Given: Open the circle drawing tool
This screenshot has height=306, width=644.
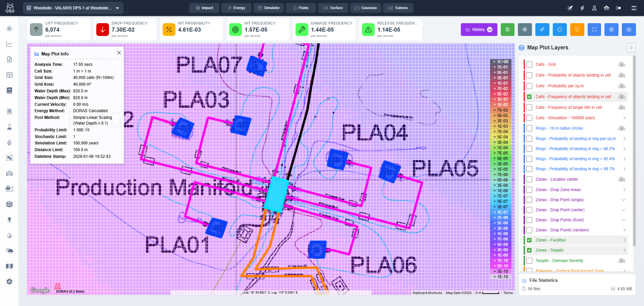Looking at the screenshot, I should (x=559, y=30).
